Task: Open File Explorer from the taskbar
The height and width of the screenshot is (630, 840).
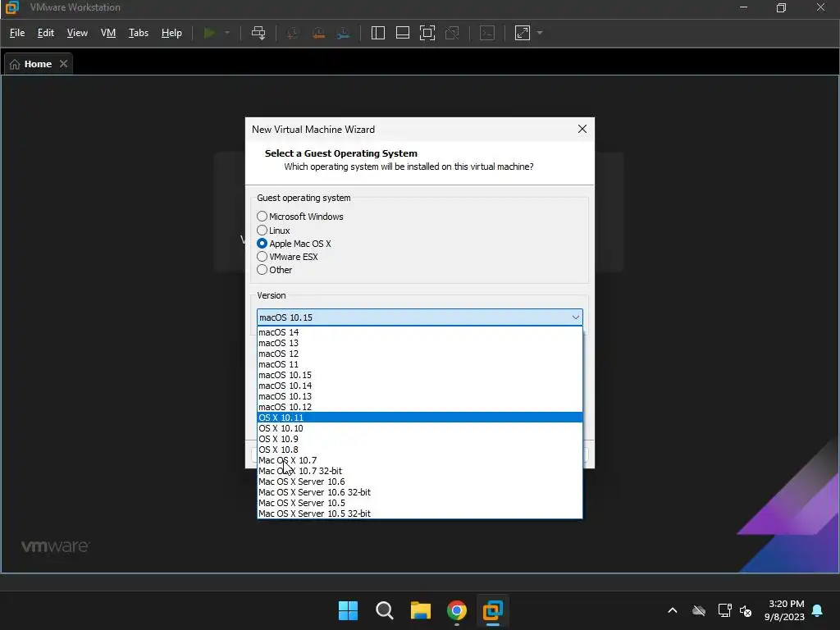Action: [421, 610]
